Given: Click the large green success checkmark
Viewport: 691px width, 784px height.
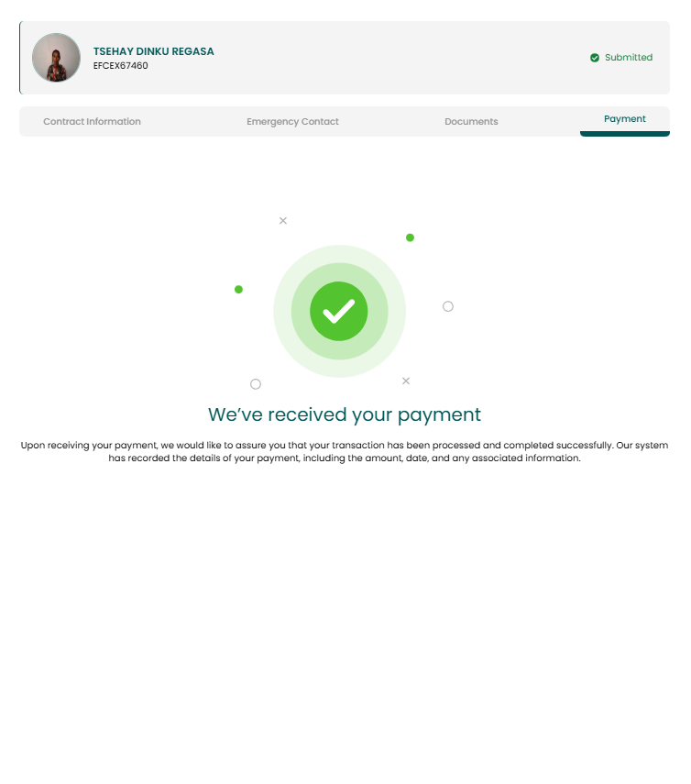Looking at the screenshot, I should [x=339, y=311].
